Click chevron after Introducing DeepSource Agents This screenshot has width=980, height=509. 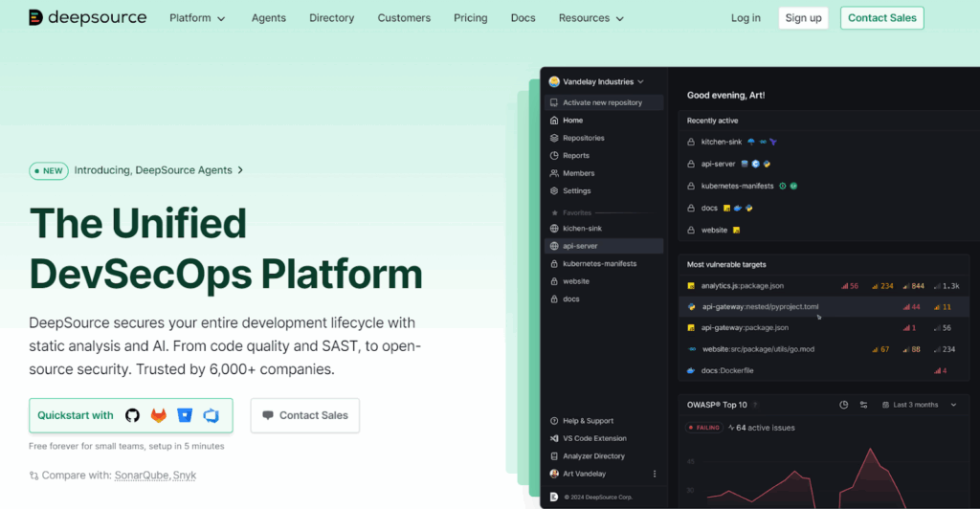pyautogui.click(x=240, y=170)
